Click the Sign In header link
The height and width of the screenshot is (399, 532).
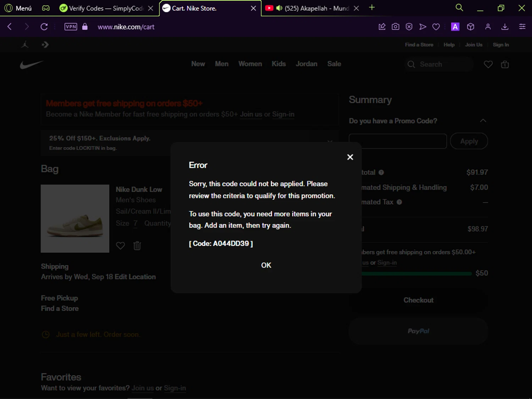501,45
